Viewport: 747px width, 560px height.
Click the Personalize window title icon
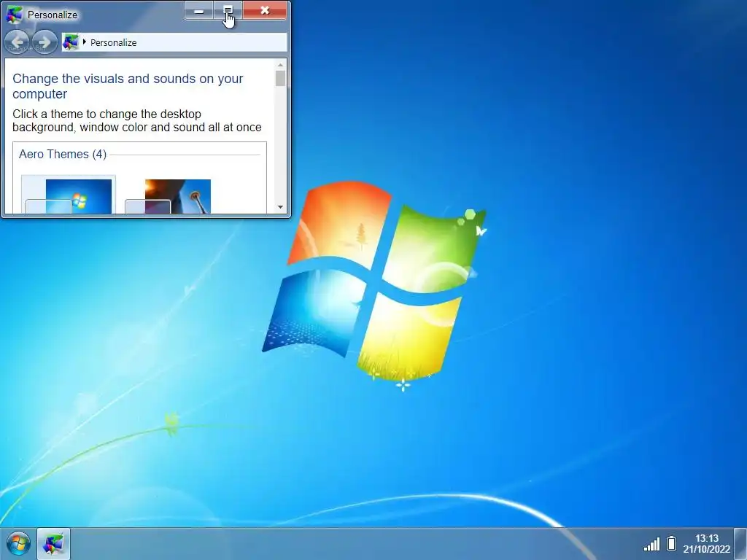14,15
